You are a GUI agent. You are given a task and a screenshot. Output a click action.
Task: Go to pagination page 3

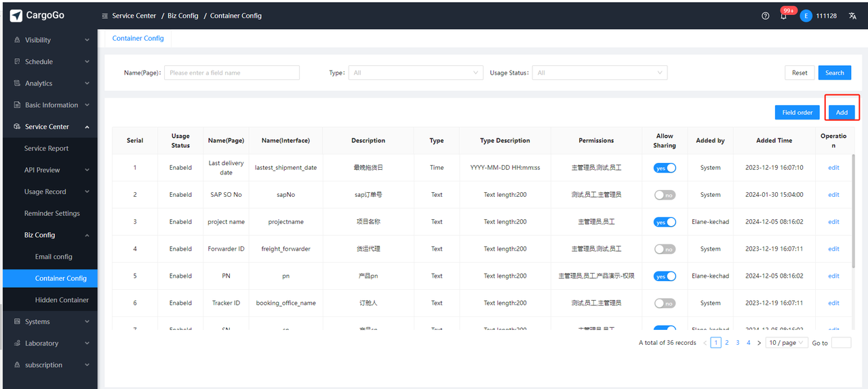click(x=738, y=343)
